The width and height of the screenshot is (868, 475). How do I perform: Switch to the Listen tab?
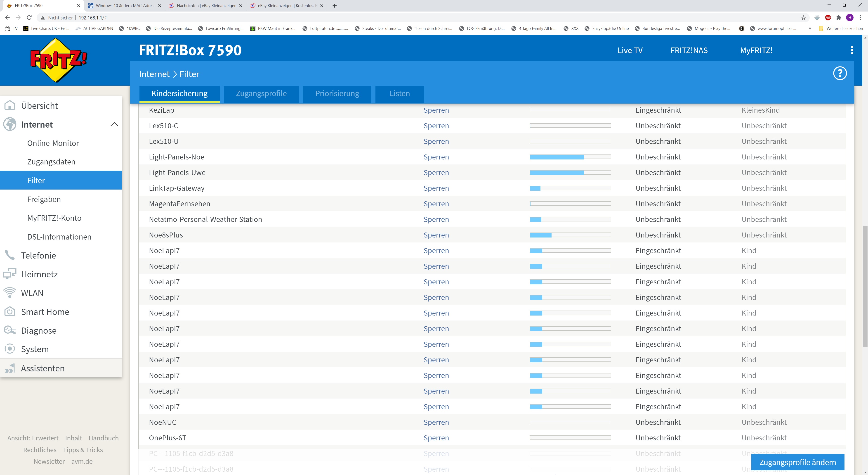(399, 94)
